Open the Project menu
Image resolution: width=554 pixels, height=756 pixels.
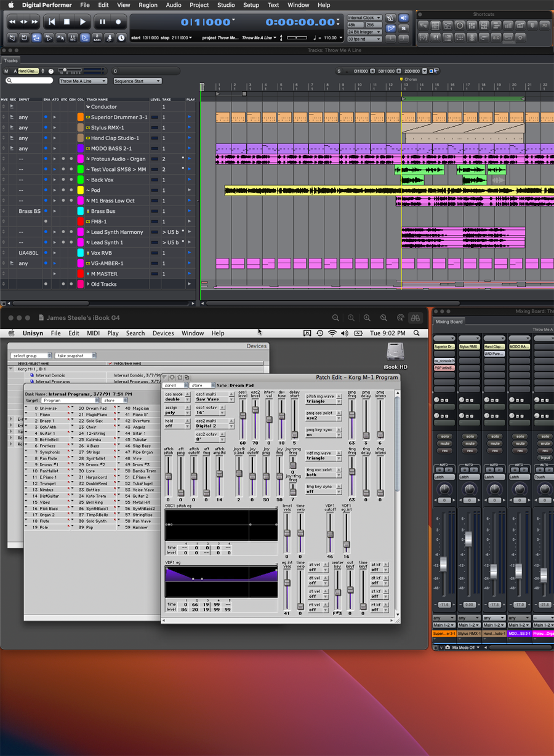coord(199,5)
